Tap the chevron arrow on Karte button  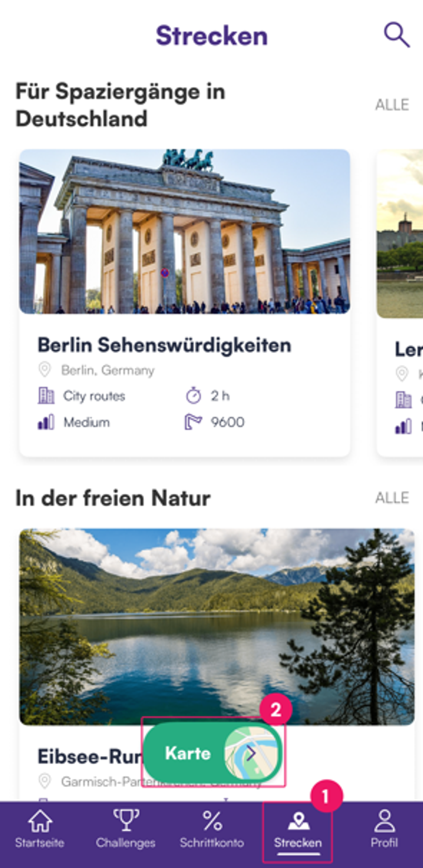251,753
